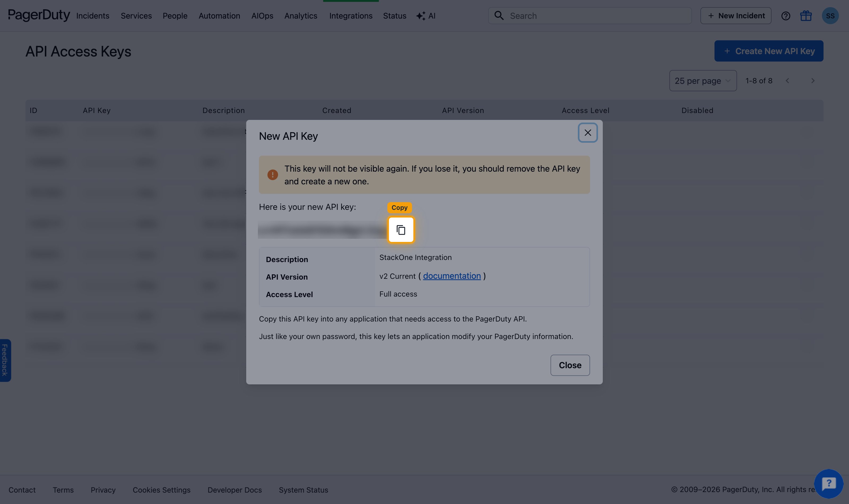Click the Terms footer link
The height and width of the screenshot is (504, 849).
[63, 490]
